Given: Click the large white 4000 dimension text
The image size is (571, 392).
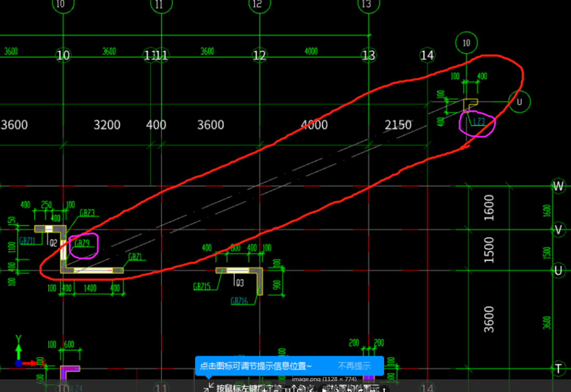Looking at the screenshot, I should point(314,125).
